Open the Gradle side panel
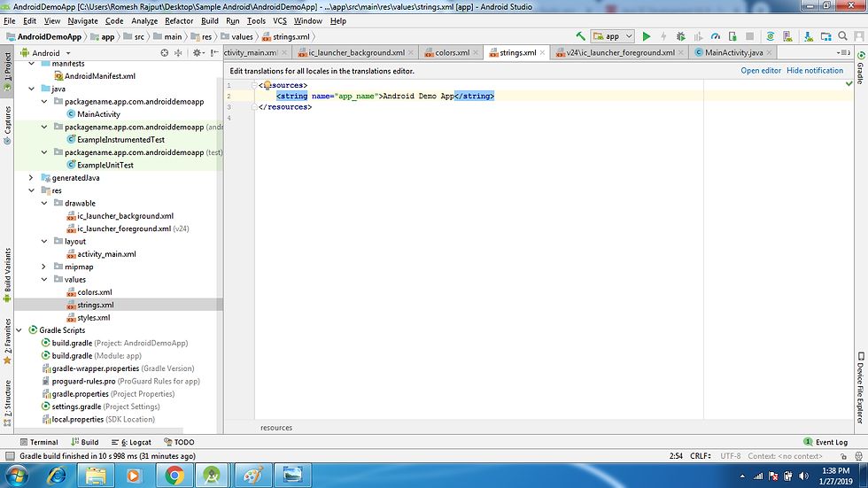868x488 pixels. [861, 68]
